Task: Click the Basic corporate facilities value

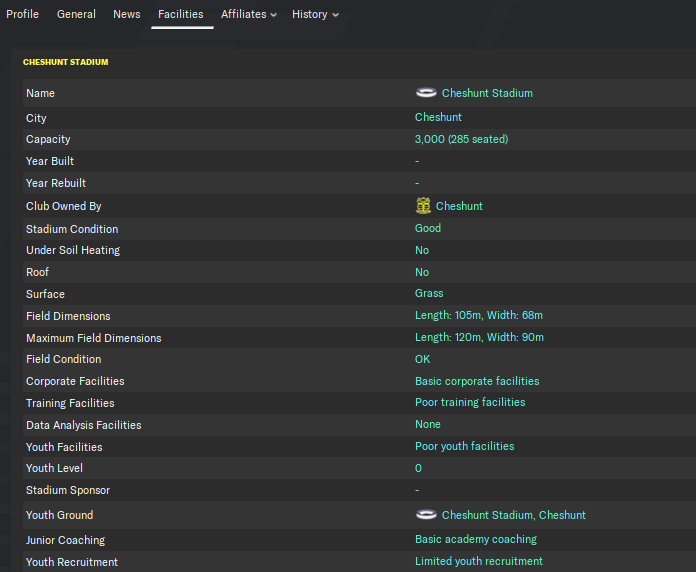Action: pos(477,381)
